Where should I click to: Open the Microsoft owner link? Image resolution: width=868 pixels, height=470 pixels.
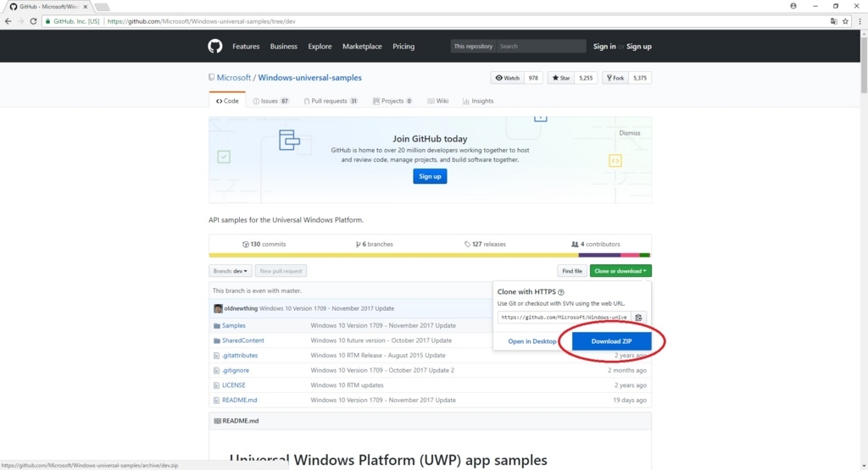pos(234,77)
